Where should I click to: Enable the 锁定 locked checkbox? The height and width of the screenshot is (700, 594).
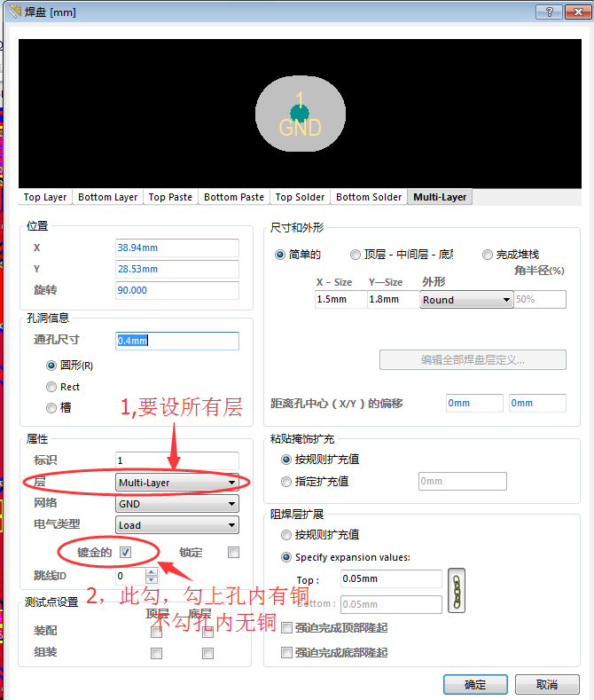pos(233,553)
